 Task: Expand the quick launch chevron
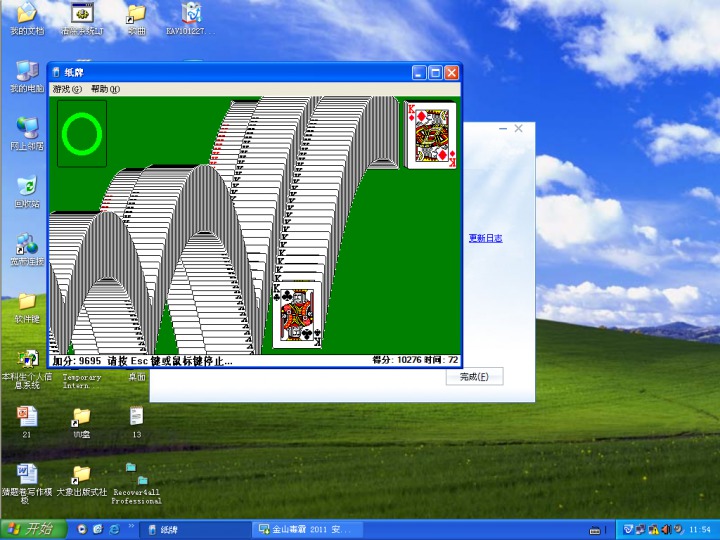131,526
